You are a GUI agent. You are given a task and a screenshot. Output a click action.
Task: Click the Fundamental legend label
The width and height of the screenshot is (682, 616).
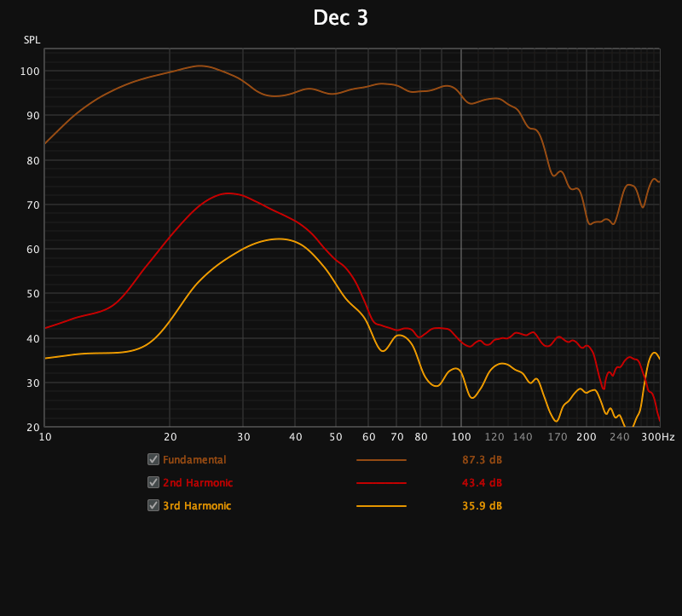tap(194, 460)
